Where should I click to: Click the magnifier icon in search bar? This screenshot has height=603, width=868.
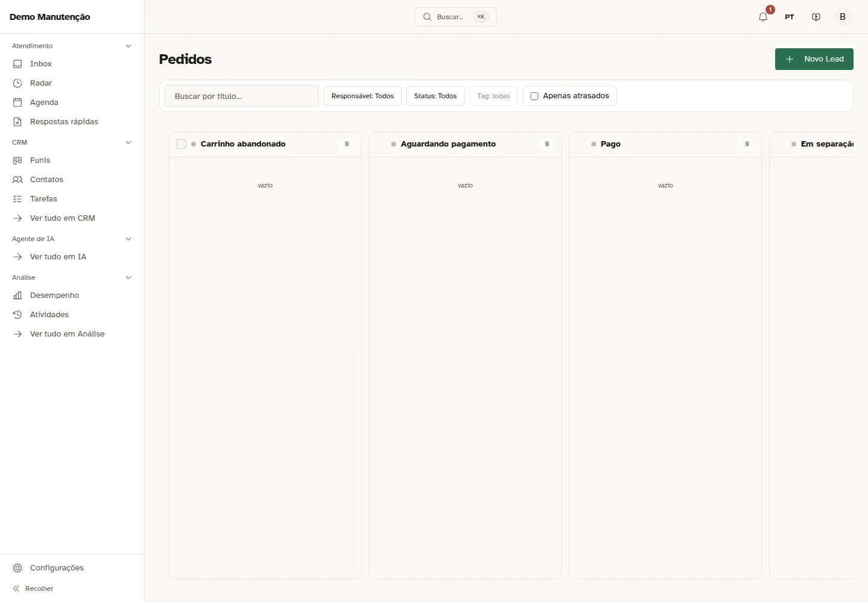pyautogui.click(x=427, y=17)
